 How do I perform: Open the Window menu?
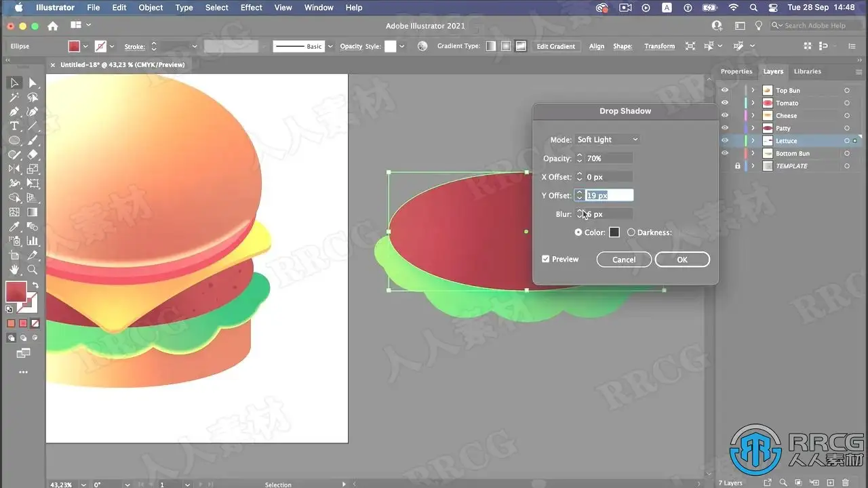pyautogui.click(x=319, y=7)
